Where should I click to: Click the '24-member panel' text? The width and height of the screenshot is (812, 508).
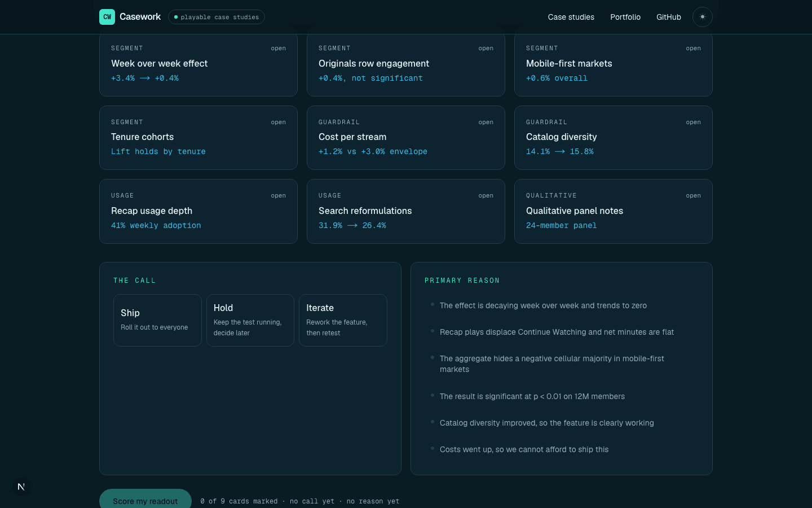click(x=562, y=226)
